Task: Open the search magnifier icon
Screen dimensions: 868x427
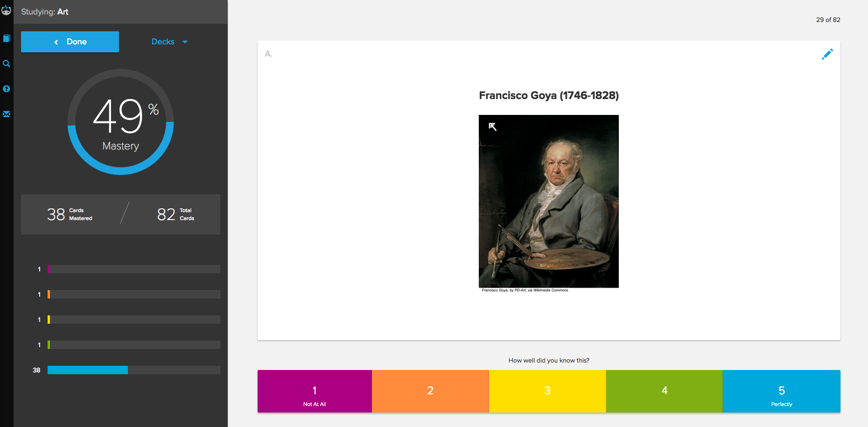Action: [7, 64]
